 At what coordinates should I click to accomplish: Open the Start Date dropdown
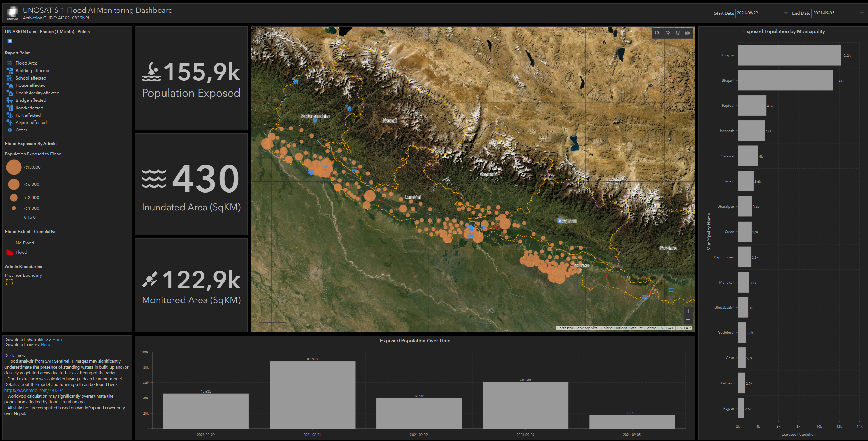click(763, 13)
